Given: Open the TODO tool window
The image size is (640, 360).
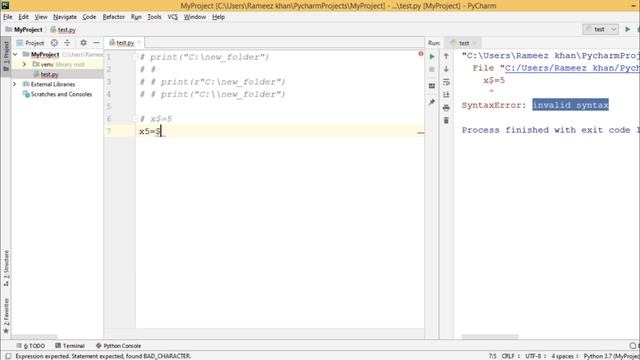Looking at the screenshot, I should pos(31,346).
